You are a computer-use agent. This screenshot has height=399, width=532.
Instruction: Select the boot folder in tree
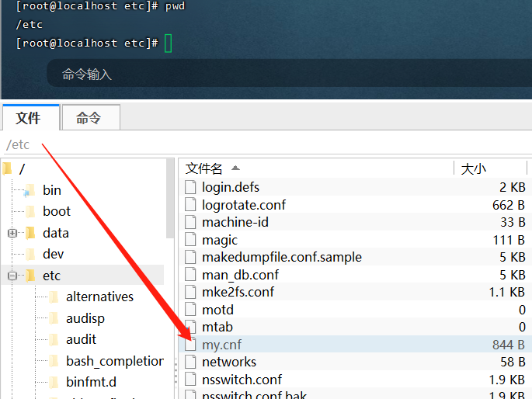pyautogui.click(x=56, y=211)
